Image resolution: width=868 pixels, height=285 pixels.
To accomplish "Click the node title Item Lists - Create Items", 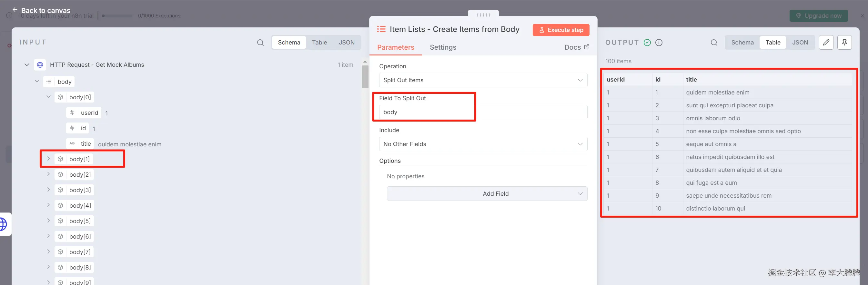I will pyautogui.click(x=454, y=29).
